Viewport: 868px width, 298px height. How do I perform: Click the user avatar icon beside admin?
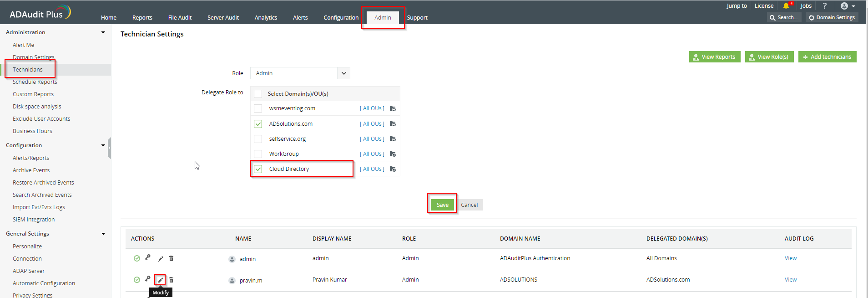[232, 259]
